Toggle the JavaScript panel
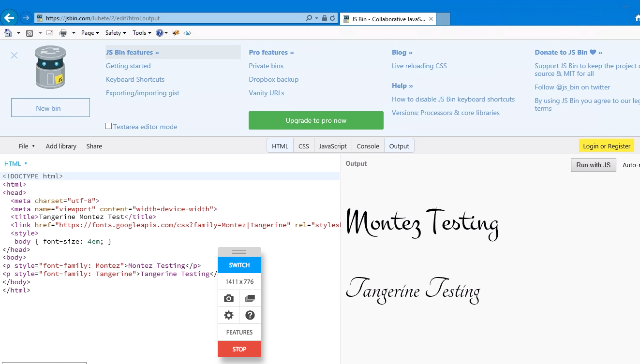The width and height of the screenshot is (640, 364). (x=333, y=146)
